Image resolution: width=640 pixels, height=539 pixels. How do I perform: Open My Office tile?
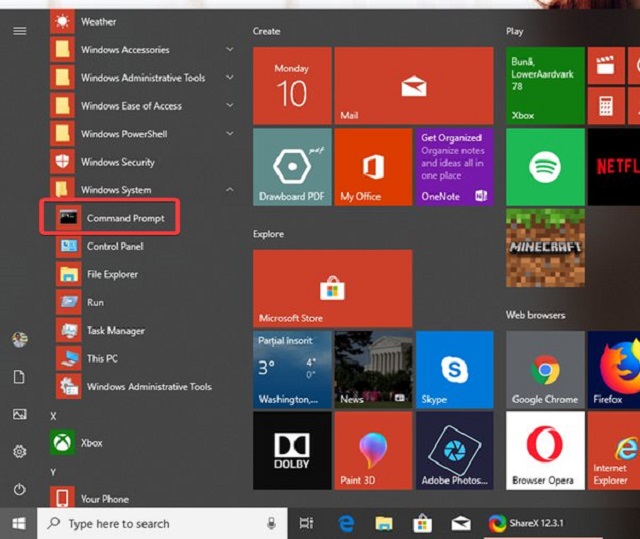373,167
